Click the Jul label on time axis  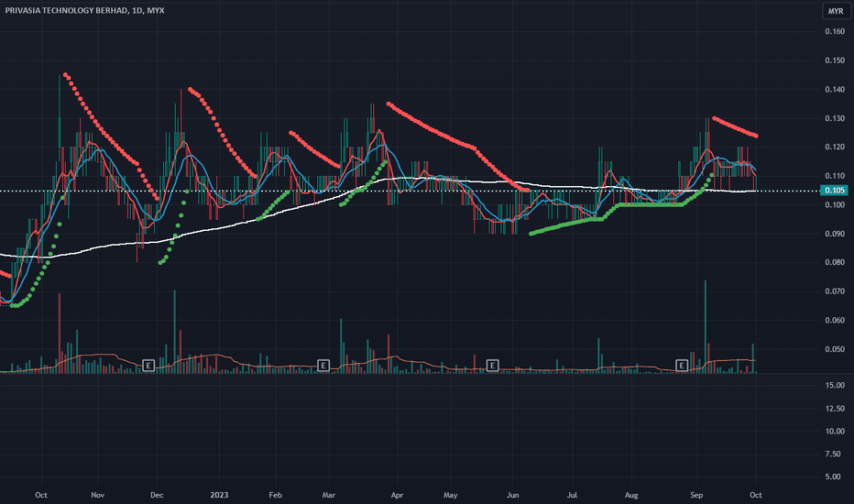click(572, 495)
